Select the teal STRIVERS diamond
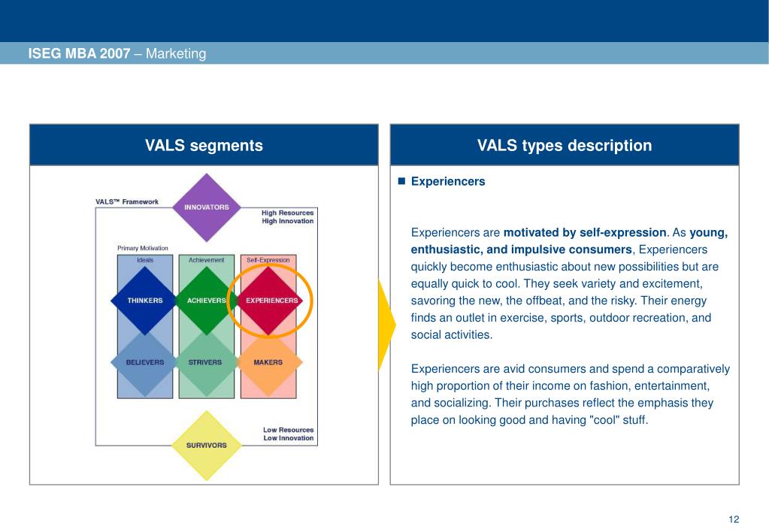 (x=207, y=362)
